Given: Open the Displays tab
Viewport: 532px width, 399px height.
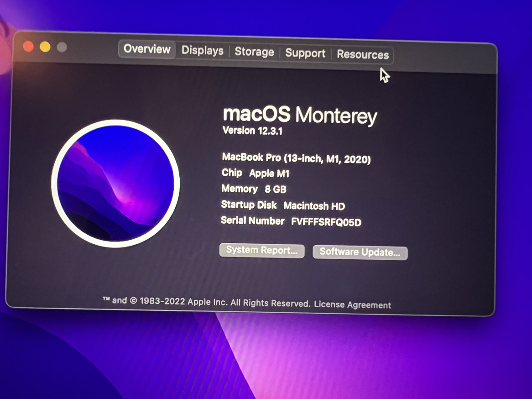Looking at the screenshot, I should (x=203, y=51).
